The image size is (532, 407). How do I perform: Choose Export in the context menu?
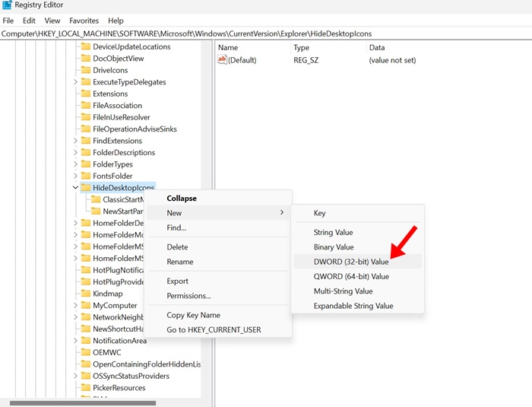[x=218, y=281]
